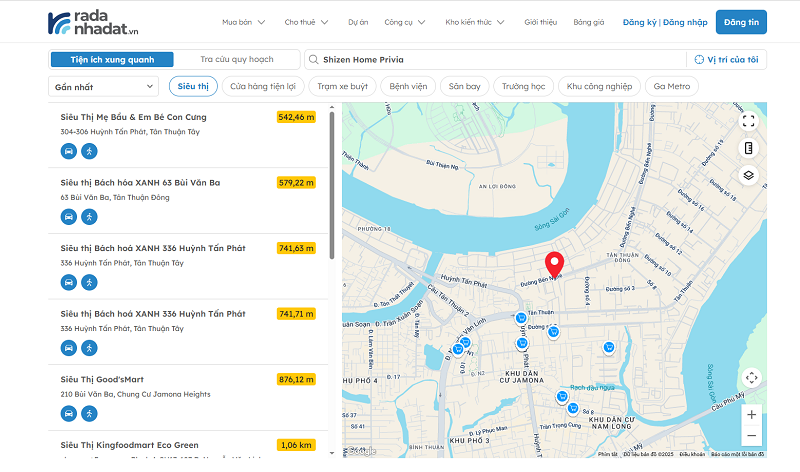Select Siêu thị filter chip
The width and height of the screenshot is (800, 472).
click(x=193, y=86)
